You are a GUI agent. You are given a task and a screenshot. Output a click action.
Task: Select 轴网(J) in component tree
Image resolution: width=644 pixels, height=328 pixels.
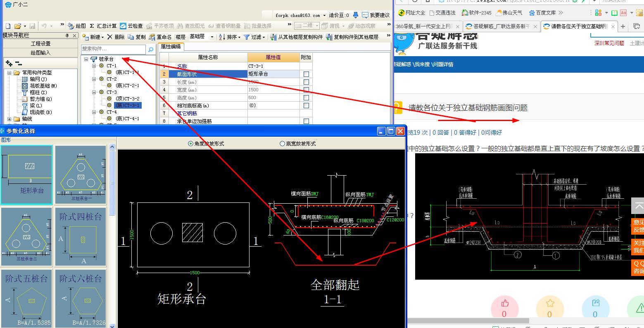click(35, 79)
